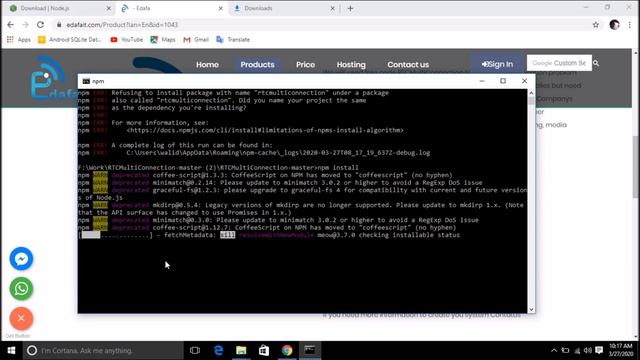Open File Explorer from taskbar

(241, 350)
